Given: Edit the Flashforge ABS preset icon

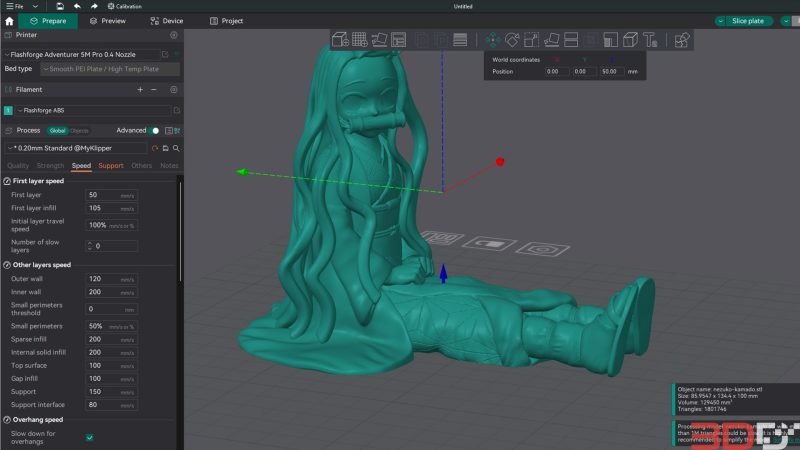Looking at the screenshot, I should pos(177,110).
